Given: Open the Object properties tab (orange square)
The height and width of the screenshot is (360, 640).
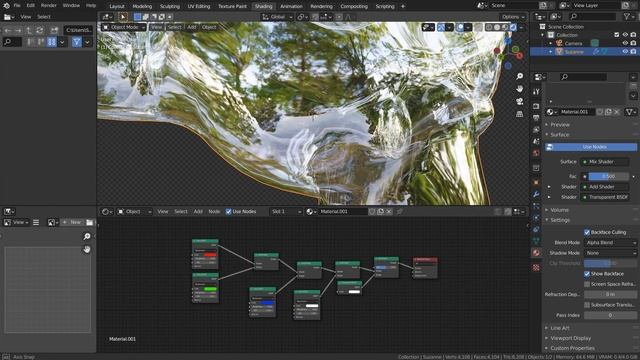Looking at the screenshot, I should pyautogui.click(x=536, y=182).
